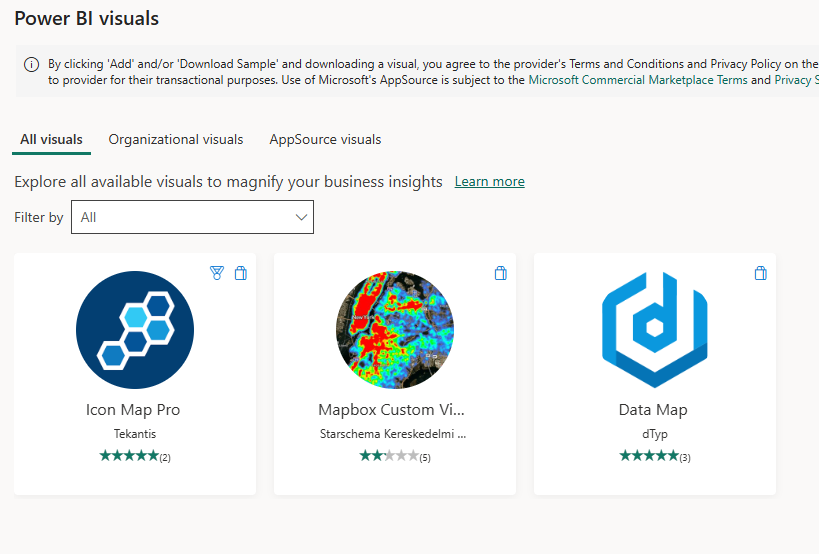Click the Tekantis publisher name

tap(135, 434)
